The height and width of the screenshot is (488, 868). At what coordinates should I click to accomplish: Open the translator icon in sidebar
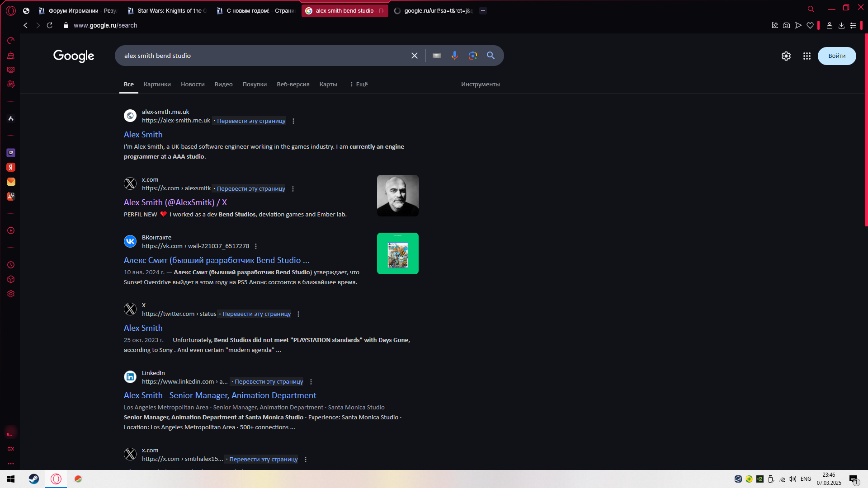pyautogui.click(x=11, y=196)
